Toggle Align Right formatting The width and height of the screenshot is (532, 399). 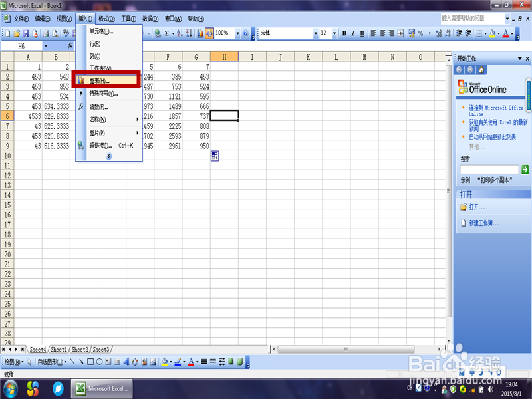(392, 33)
